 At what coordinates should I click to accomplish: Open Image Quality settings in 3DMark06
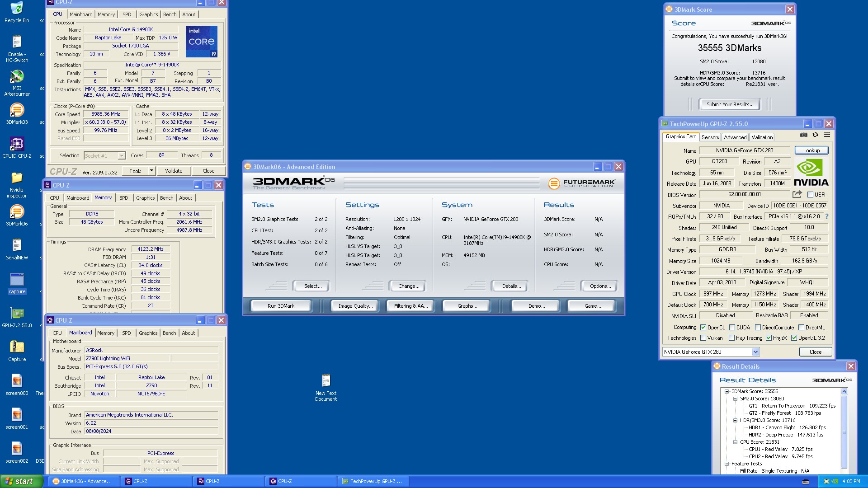click(355, 306)
